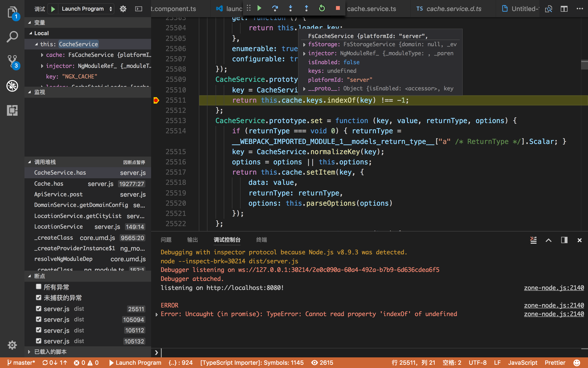Open zone-node.js:2140 link beside ERROR
Screen dimensions: 588x368
tap(554, 305)
